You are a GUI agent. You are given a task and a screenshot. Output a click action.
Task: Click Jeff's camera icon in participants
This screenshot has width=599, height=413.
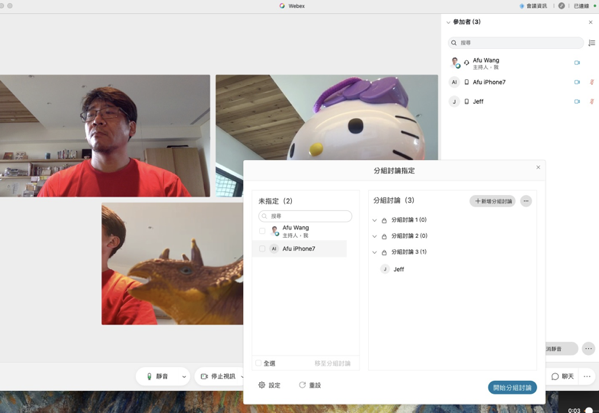(x=577, y=101)
